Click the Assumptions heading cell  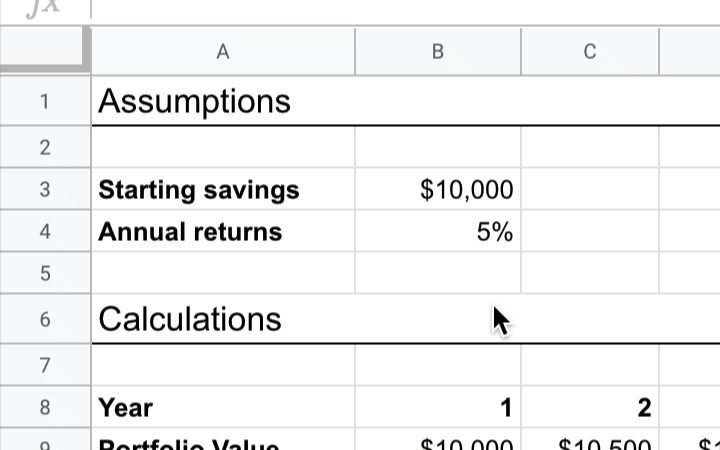[223, 101]
